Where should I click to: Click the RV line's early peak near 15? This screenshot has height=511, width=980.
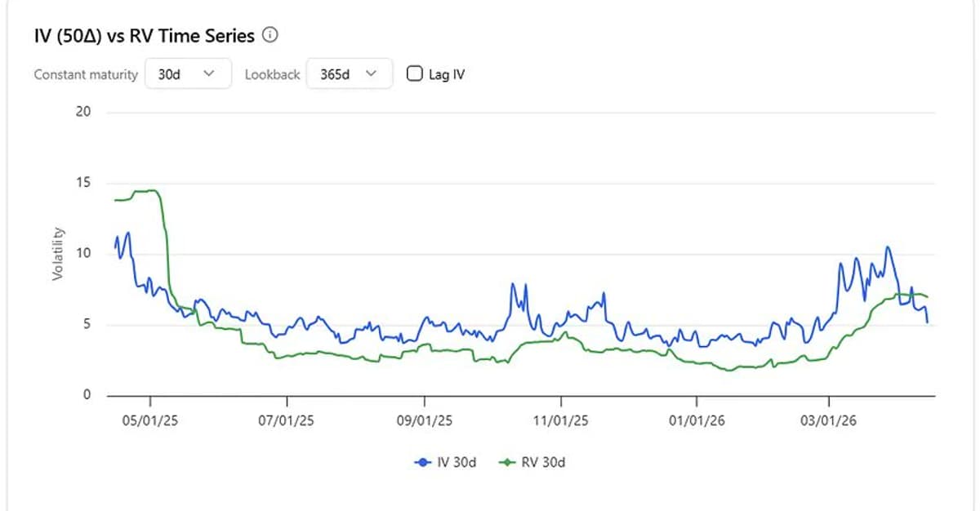point(147,189)
